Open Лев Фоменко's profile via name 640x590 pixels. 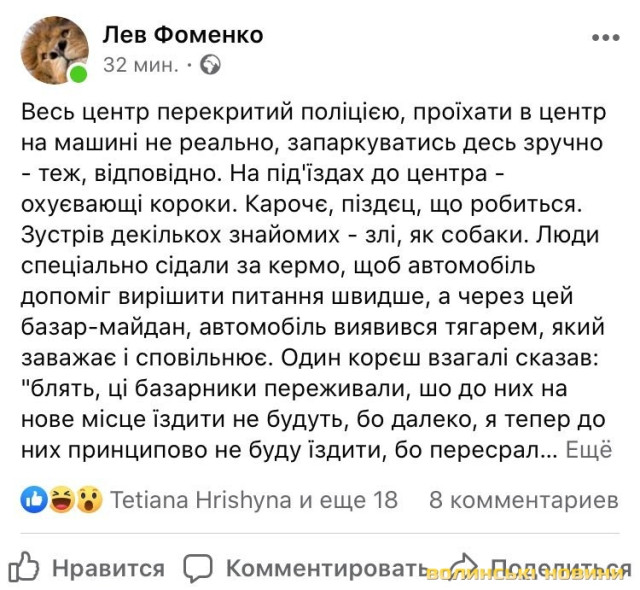(183, 35)
